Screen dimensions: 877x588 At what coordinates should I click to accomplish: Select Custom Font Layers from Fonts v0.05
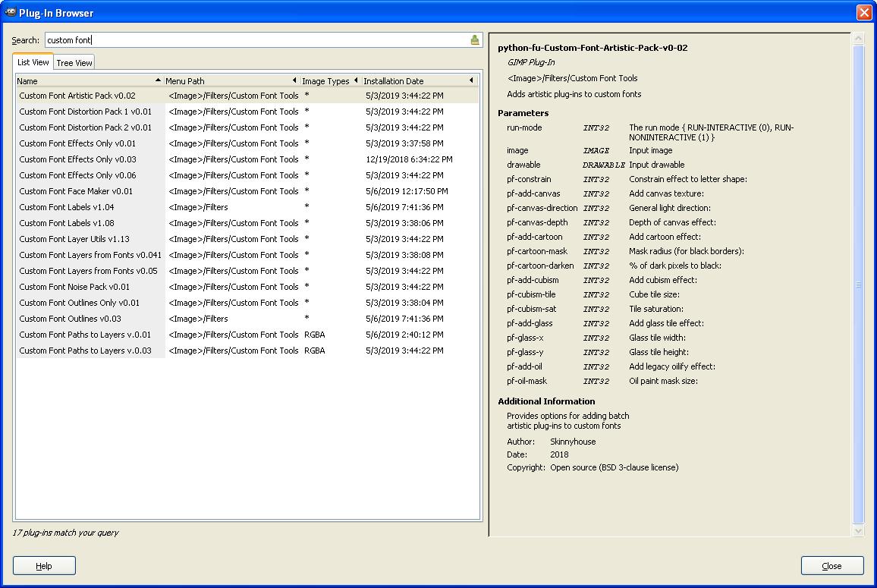point(247,271)
